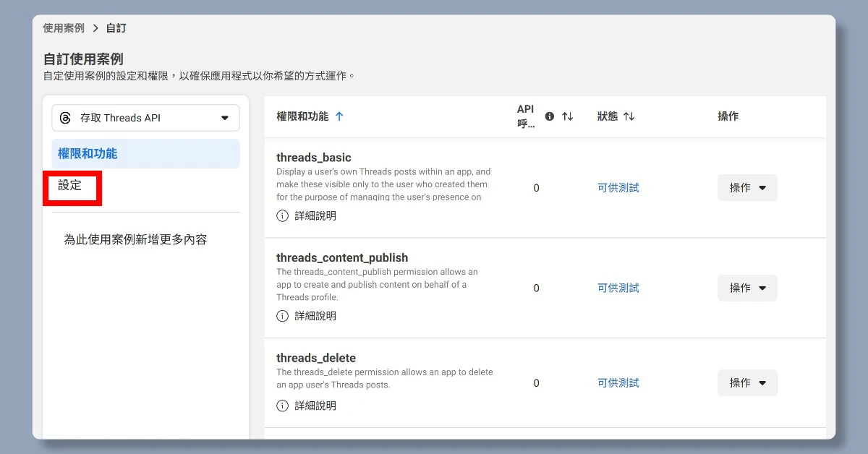Click the threads_delete permission name

pyautogui.click(x=316, y=358)
